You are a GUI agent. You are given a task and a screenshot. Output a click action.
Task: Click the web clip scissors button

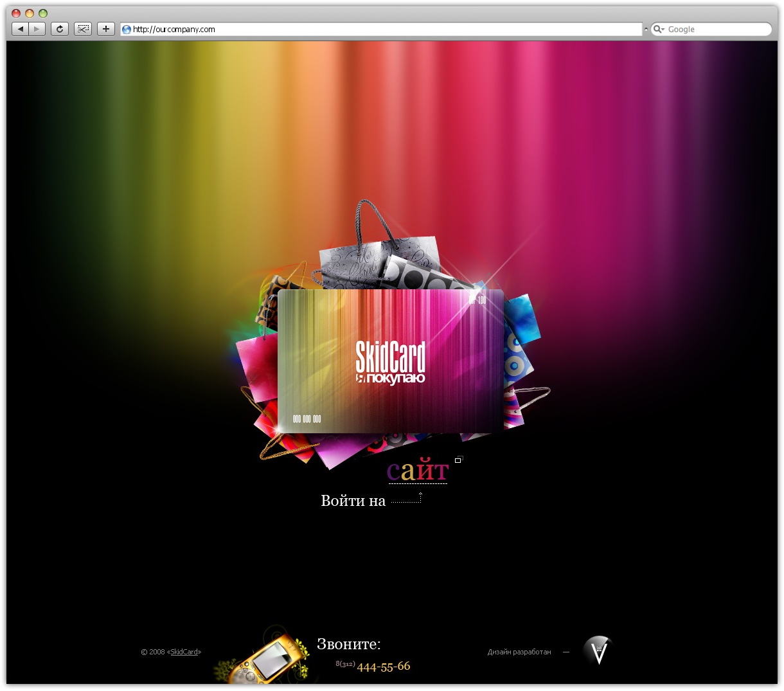tap(83, 29)
